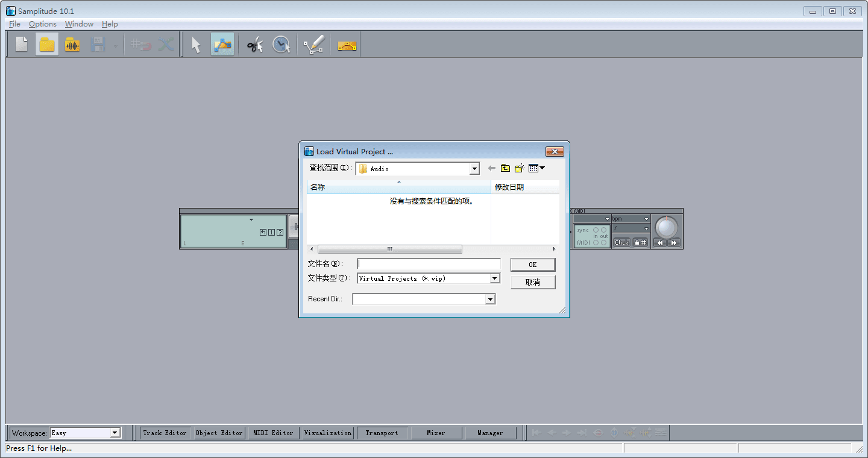
Task: Expand the file type Virtual Projects dropdown
Action: (x=495, y=278)
